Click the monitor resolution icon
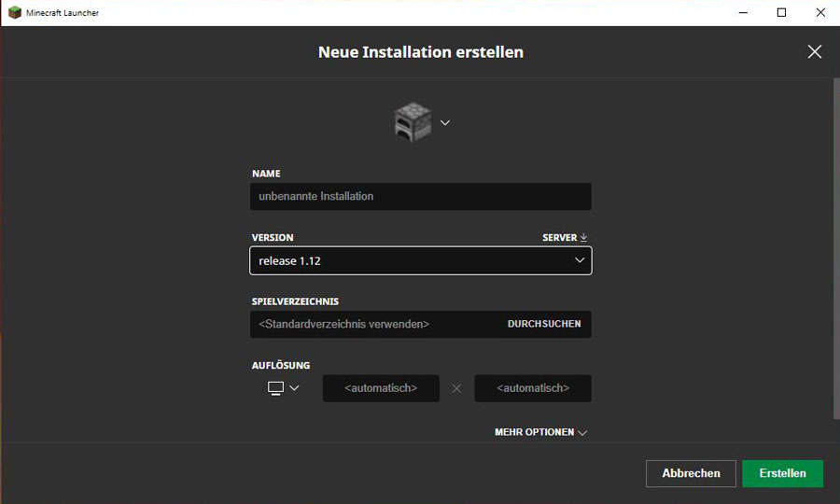 click(275, 387)
